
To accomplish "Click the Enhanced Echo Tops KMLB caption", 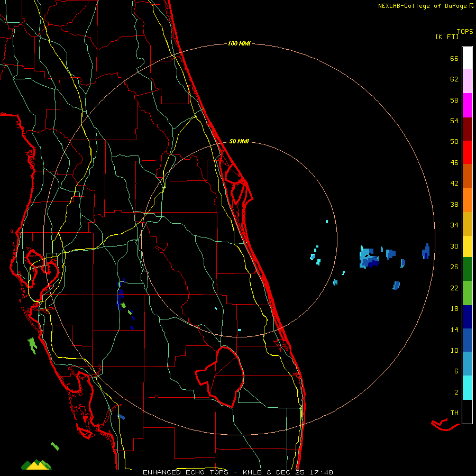I will pos(237,472).
